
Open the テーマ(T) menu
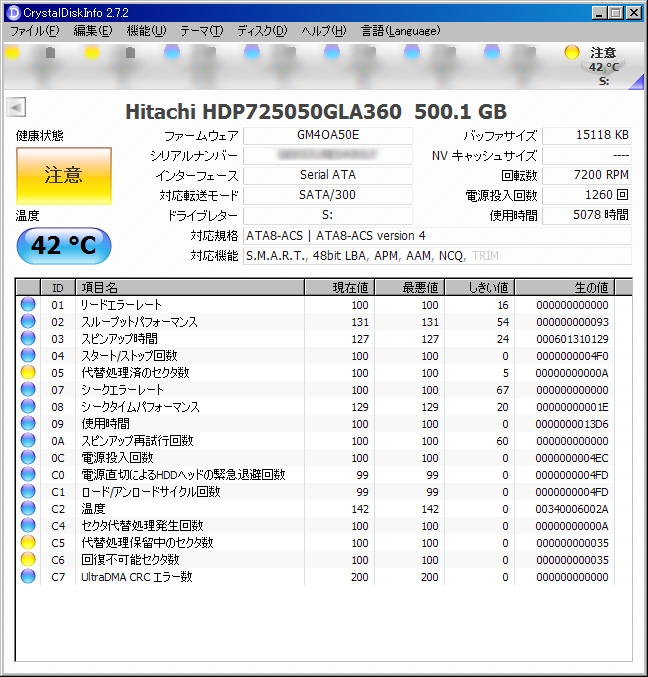pyautogui.click(x=201, y=31)
